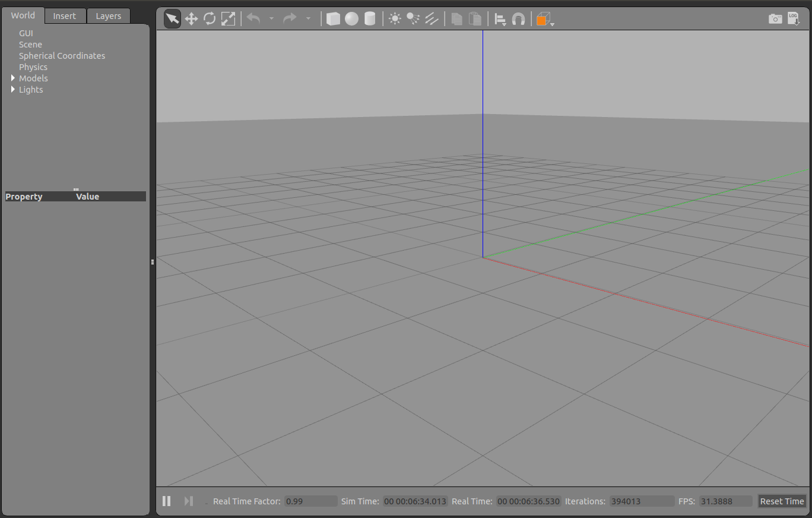The height and width of the screenshot is (518, 812).
Task: Add a spot light
Action: tap(413, 19)
